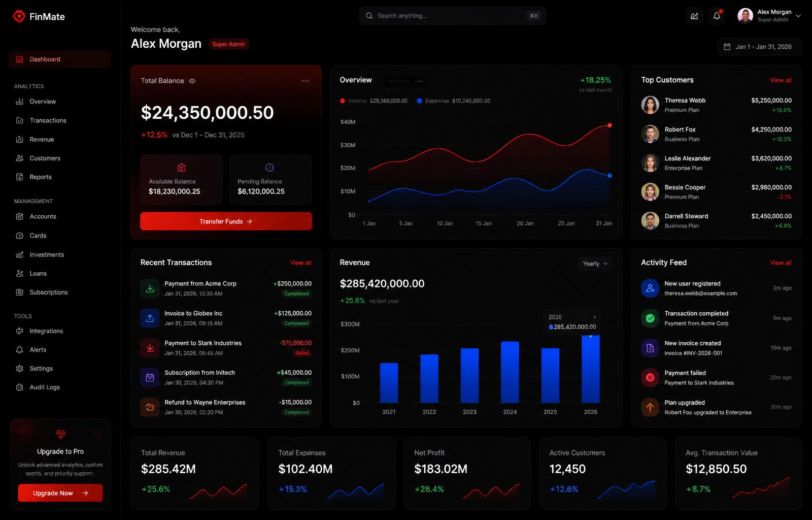
Task: Click the Available Balance bank icon
Action: coord(181,168)
